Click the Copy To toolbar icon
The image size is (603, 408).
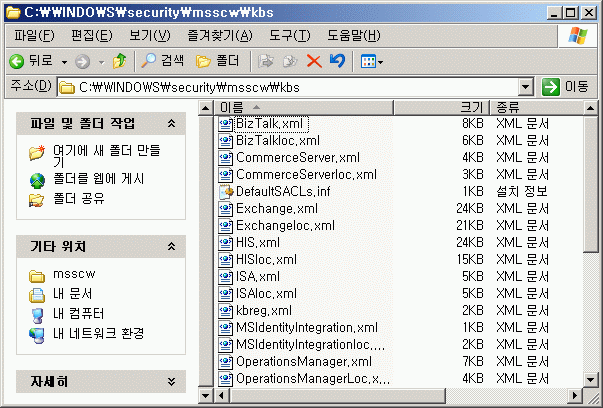[x=290, y=61]
